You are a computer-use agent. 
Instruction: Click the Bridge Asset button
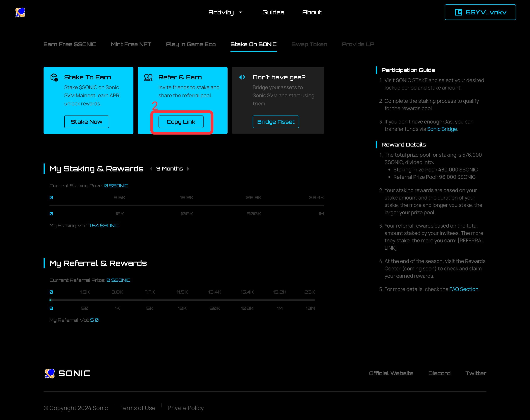pyautogui.click(x=276, y=122)
